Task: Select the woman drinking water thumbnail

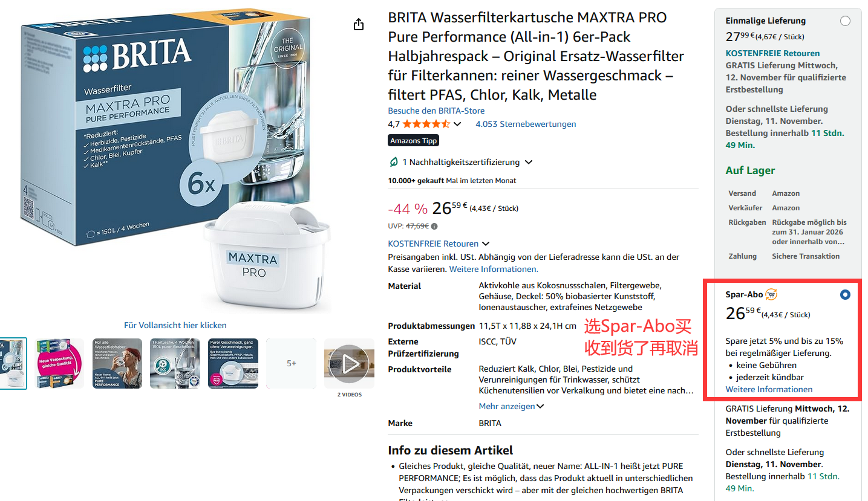Action: [117, 363]
